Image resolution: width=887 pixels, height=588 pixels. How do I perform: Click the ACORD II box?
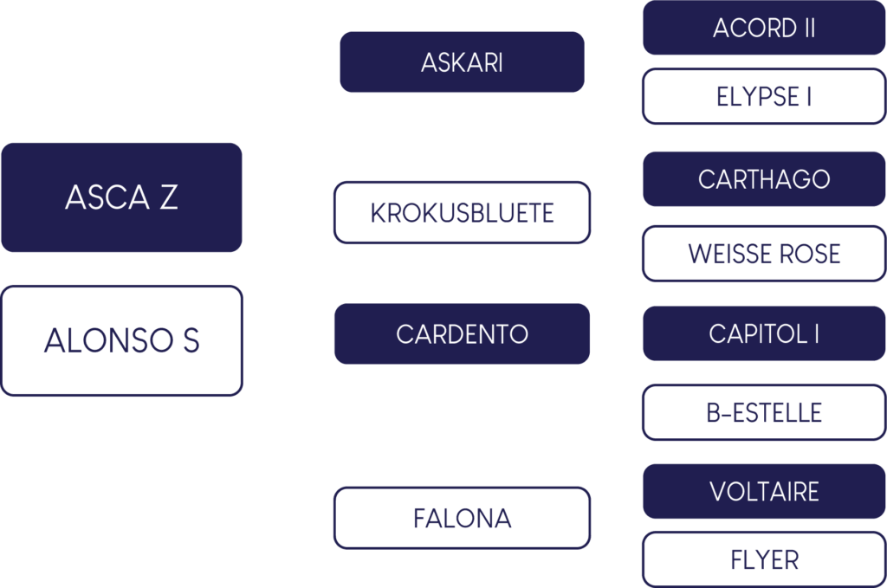coord(764,28)
